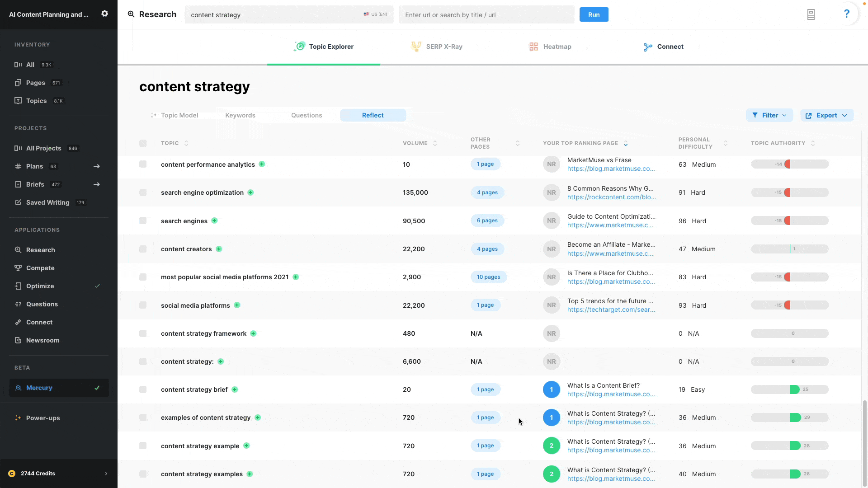Open Plans section in sidebar
Viewport: 868px width, 488px height.
(33, 166)
